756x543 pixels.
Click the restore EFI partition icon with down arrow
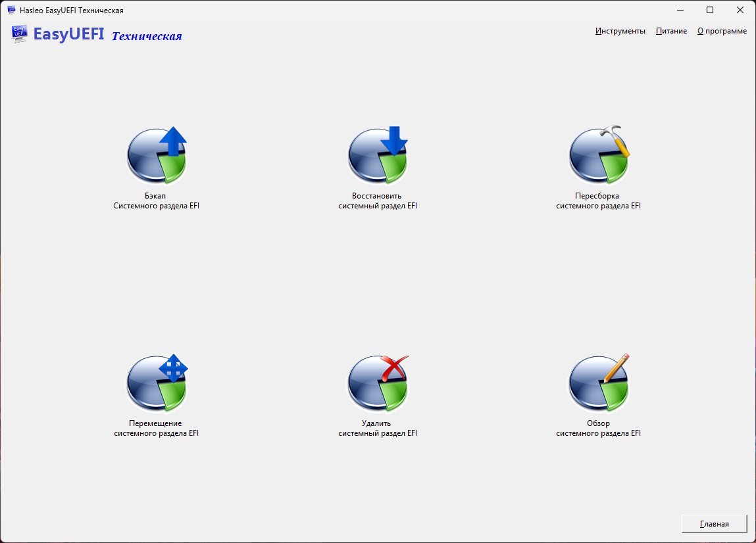pyautogui.click(x=378, y=156)
